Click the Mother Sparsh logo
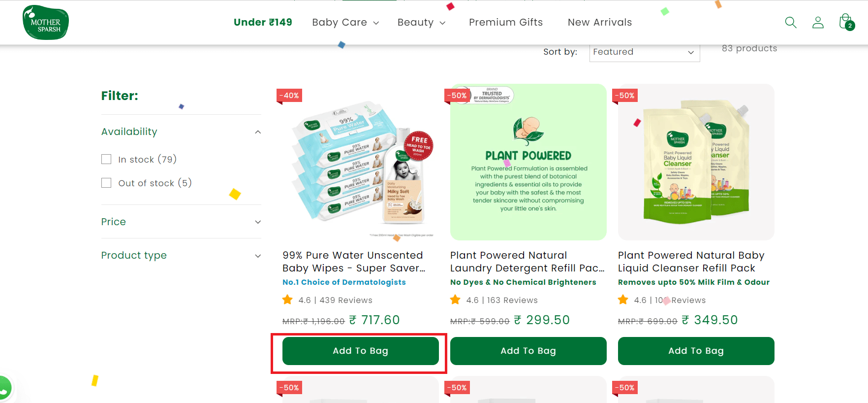The height and width of the screenshot is (403, 868). pos(45,23)
